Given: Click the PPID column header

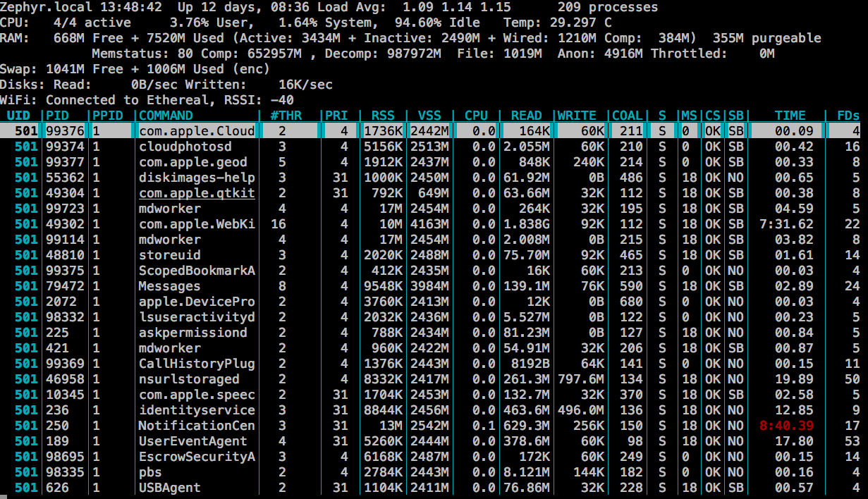Looking at the screenshot, I should click(x=108, y=116).
